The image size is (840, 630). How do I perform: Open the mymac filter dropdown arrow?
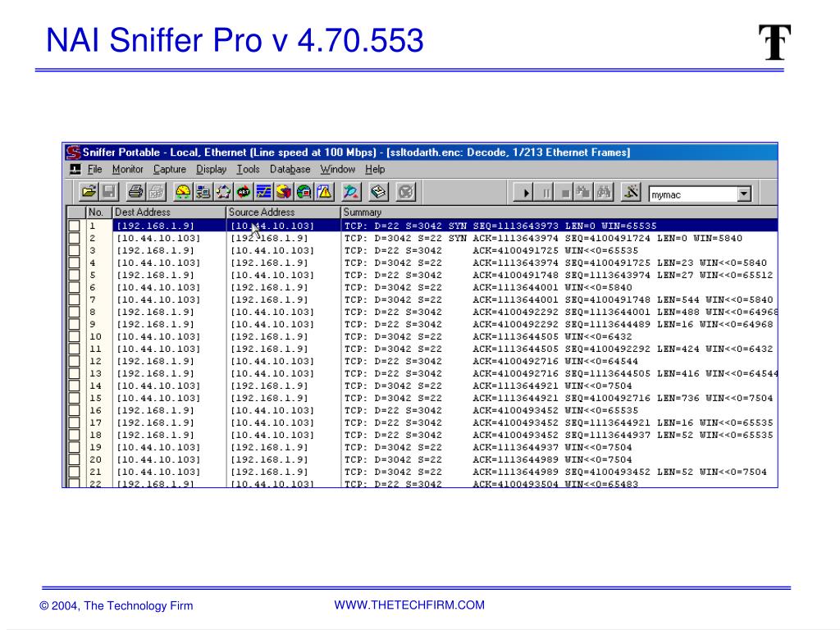744,194
